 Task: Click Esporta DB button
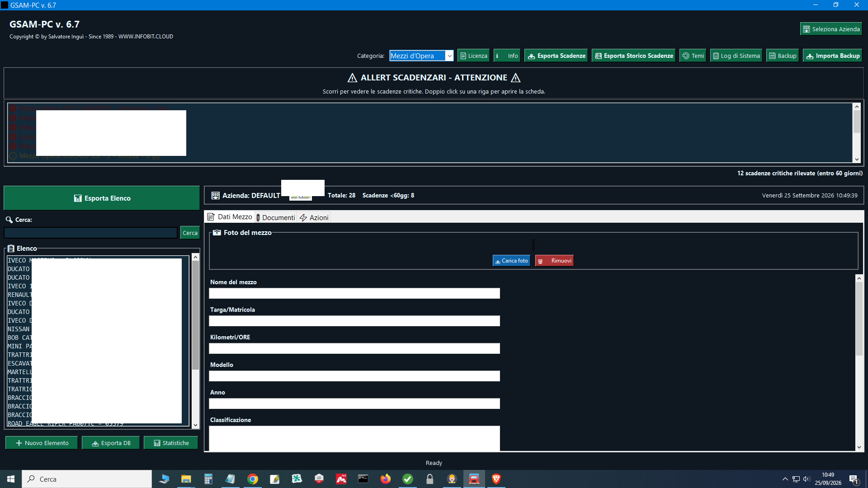click(111, 443)
